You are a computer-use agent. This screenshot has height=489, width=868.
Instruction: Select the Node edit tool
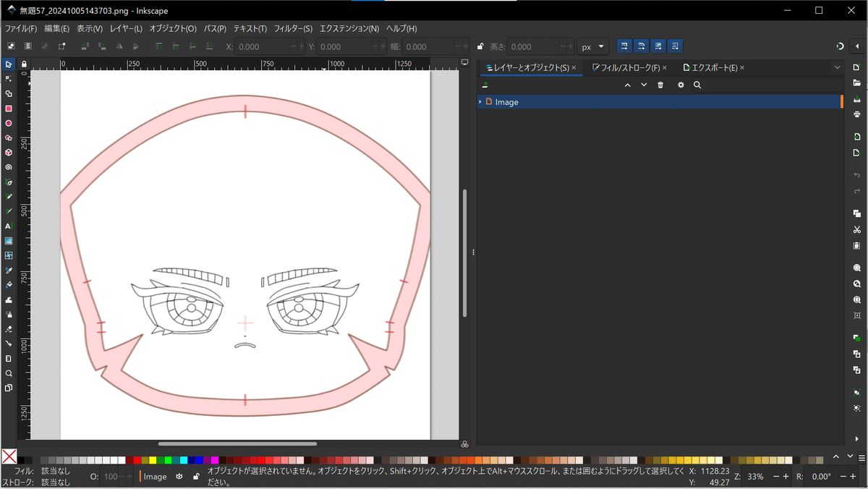point(9,79)
